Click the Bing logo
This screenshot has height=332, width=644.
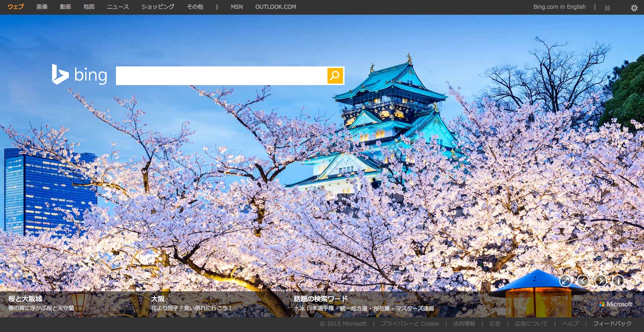79,75
